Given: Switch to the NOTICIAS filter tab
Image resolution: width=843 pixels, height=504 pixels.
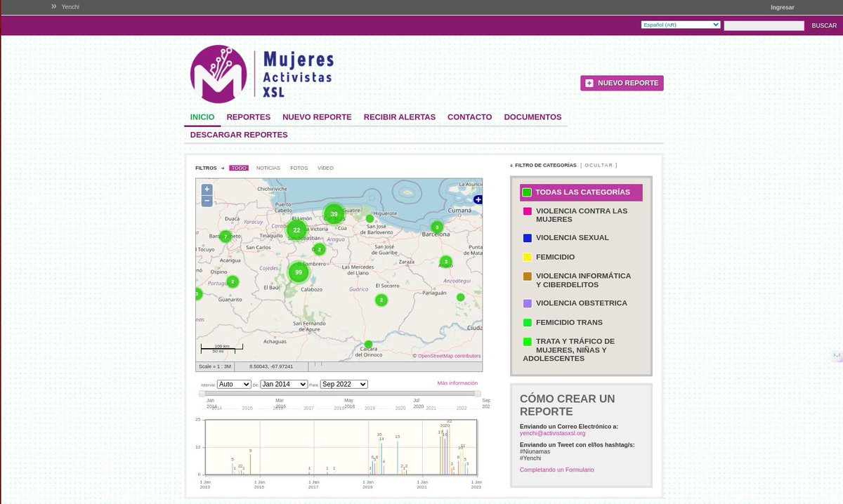Looking at the screenshot, I should click(x=268, y=168).
